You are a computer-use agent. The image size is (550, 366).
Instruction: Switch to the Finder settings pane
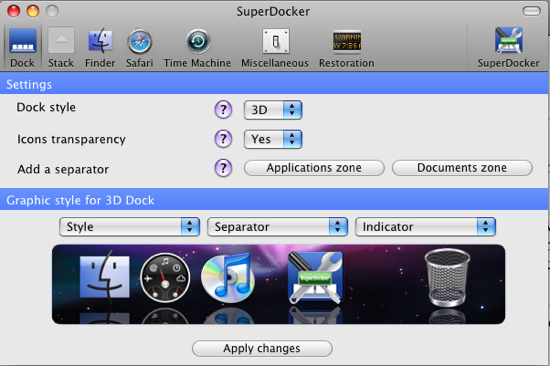pos(100,48)
